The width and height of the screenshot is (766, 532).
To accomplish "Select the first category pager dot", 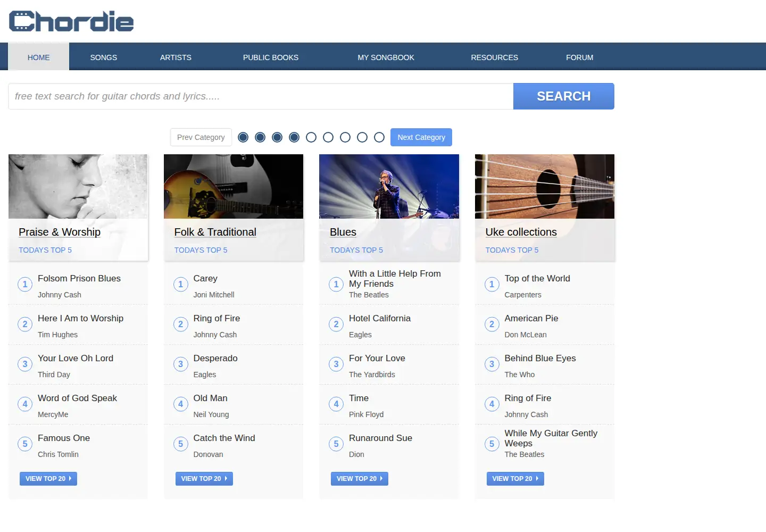I will coord(243,137).
